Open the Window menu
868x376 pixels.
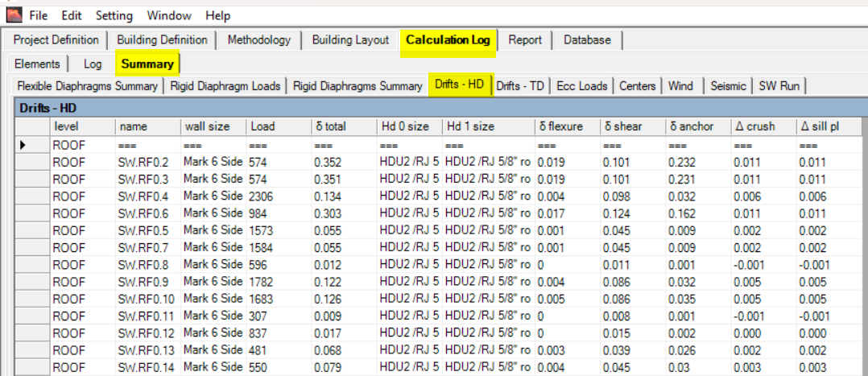(169, 15)
